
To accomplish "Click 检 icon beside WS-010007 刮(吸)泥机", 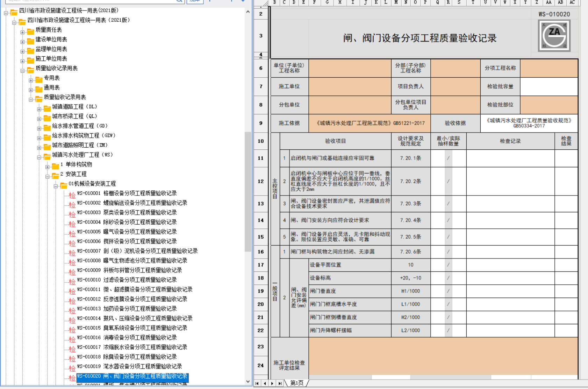I will (x=72, y=253).
